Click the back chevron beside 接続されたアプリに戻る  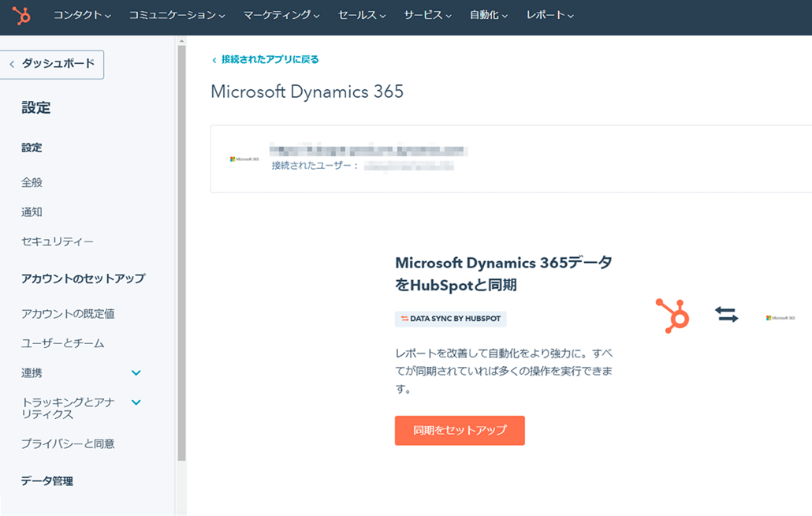point(214,60)
